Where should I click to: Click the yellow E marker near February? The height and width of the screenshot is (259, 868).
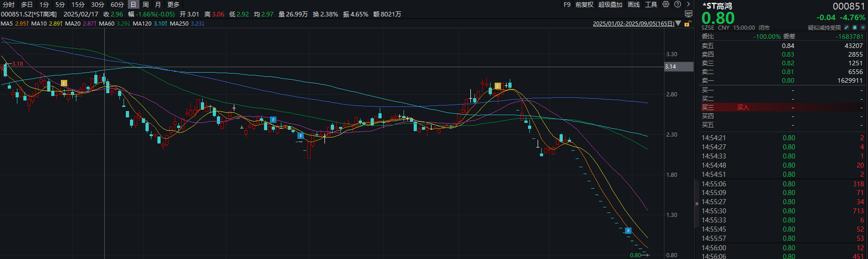pos(64,83)
